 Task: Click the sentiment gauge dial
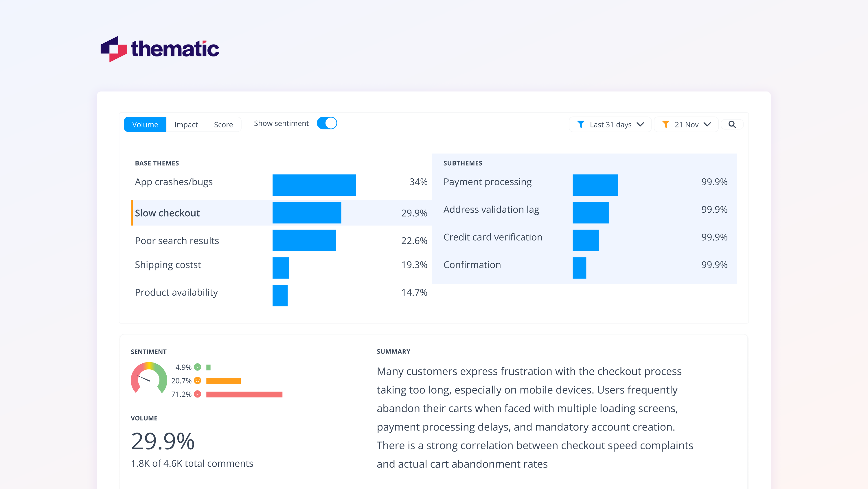pyautogui.click(x=149, y=379)
